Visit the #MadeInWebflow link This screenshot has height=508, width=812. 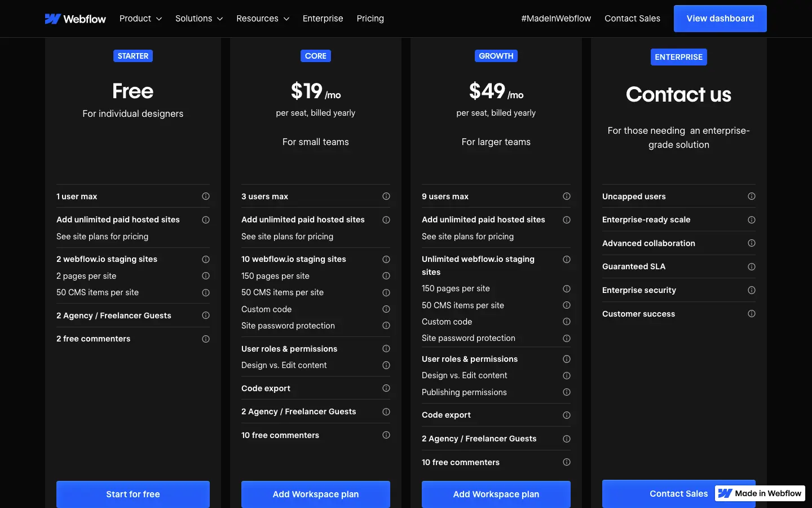coord(556,19)
